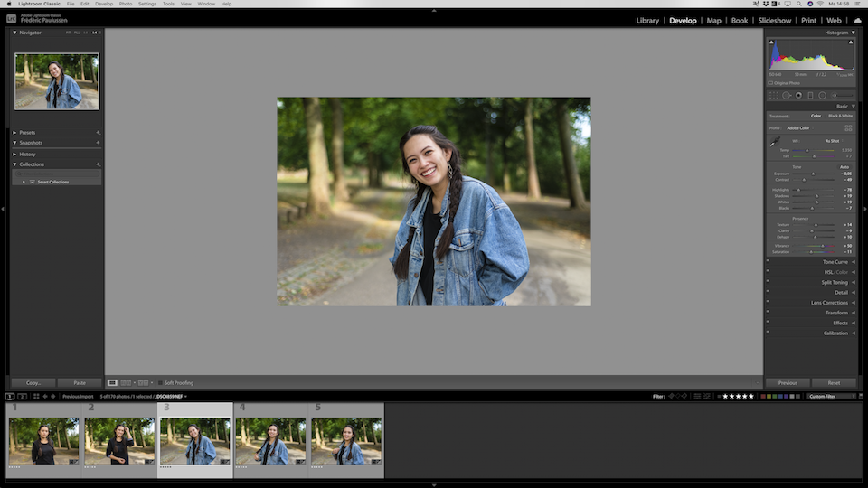Select the Radial Filter tool
Screen dimensions: 868x488
point(822,95)
